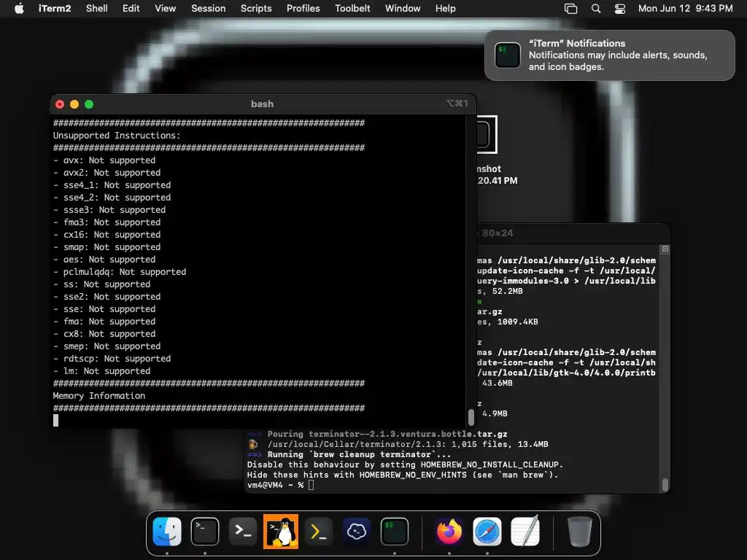Open the Shell menu
This screenshot has height=560, width=747.
click(96, 9)
